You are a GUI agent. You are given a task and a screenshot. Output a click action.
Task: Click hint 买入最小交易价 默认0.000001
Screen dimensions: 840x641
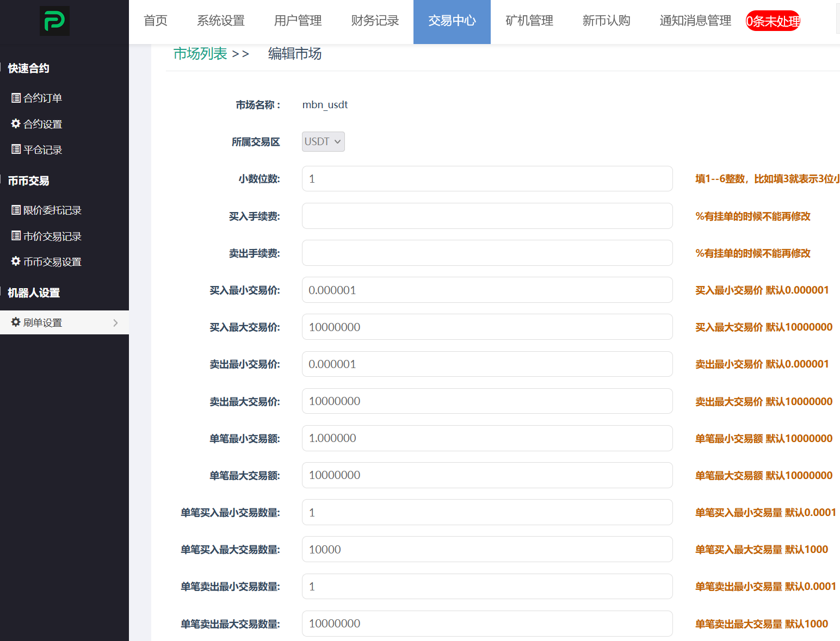(762, 290)
